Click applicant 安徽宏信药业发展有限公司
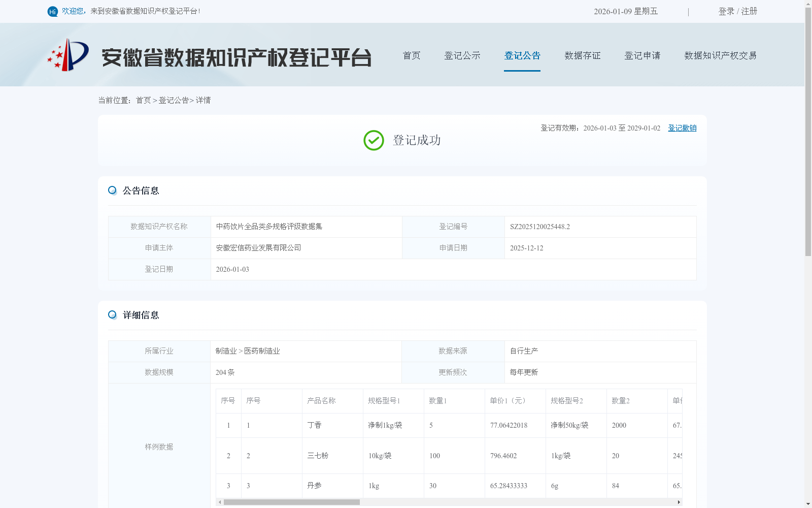812x508 pixels. coord(258,248)
